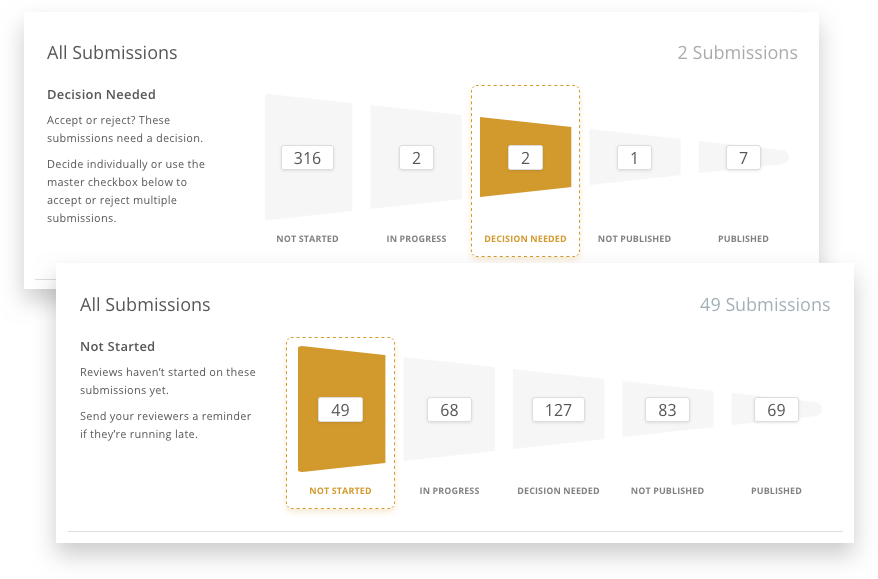Image resolution: width=878 pixels, height=579 pixels.
Task: Click the bottom panel's PUBLISHED label
Action: pyautogui.click(x=776, y=491)
